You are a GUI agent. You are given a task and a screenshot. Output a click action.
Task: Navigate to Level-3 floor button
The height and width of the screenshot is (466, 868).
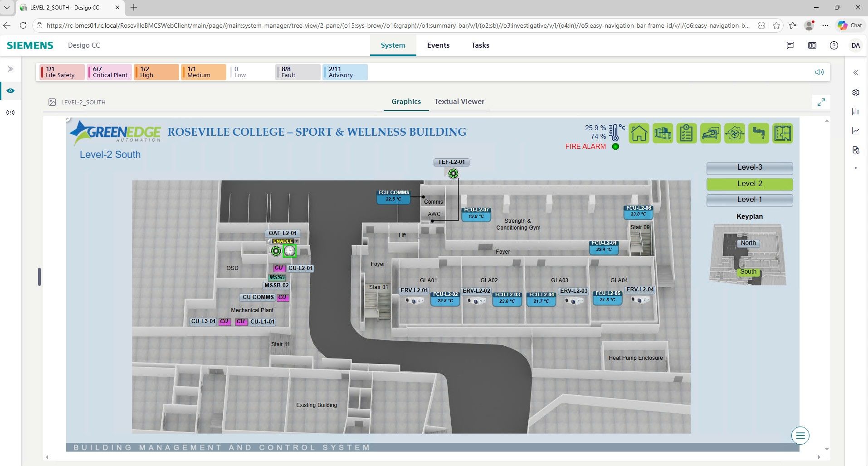pos(749,167)
